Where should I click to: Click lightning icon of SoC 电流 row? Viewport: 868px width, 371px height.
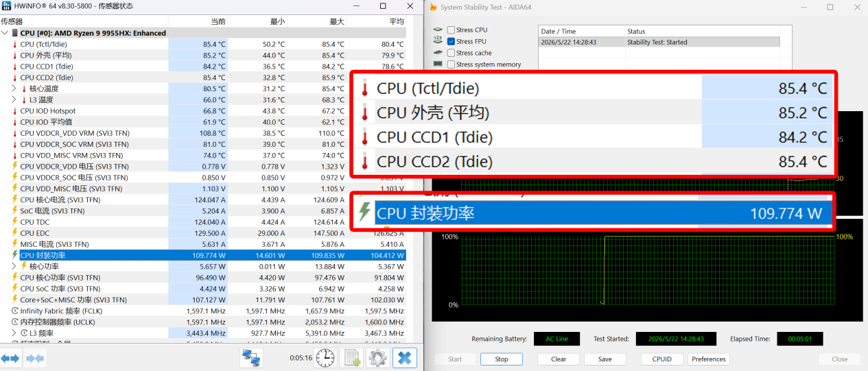click(x=14, y=211)
